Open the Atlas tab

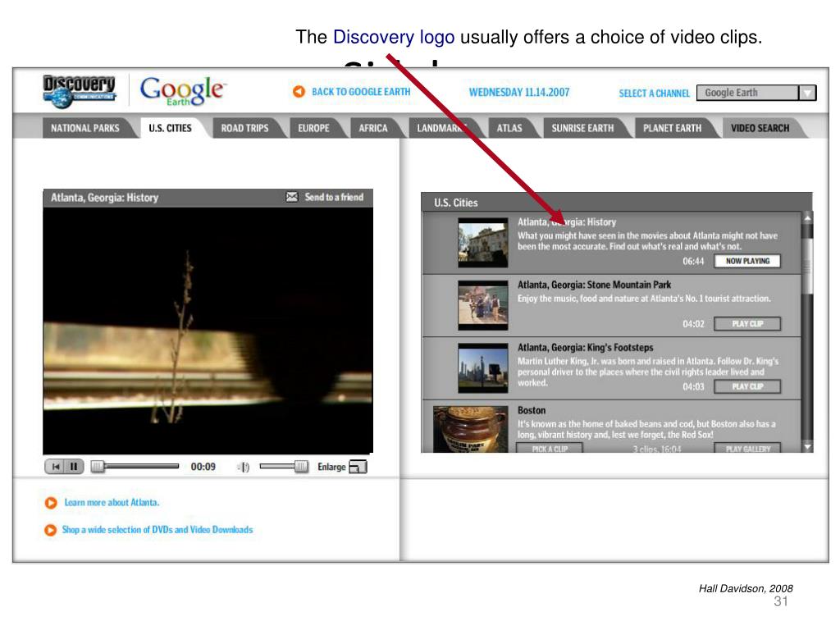[x=509, y=128]
